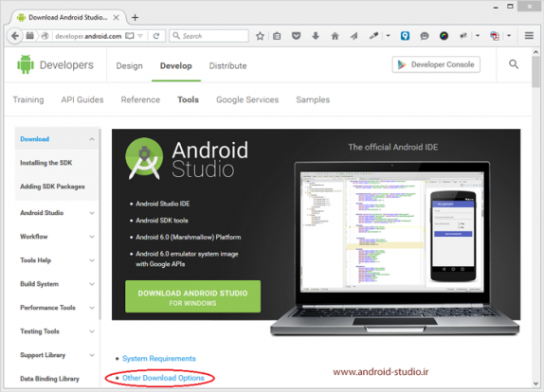Go to the Training section
This screenshot has width=544, height=392.
[28, 99]
